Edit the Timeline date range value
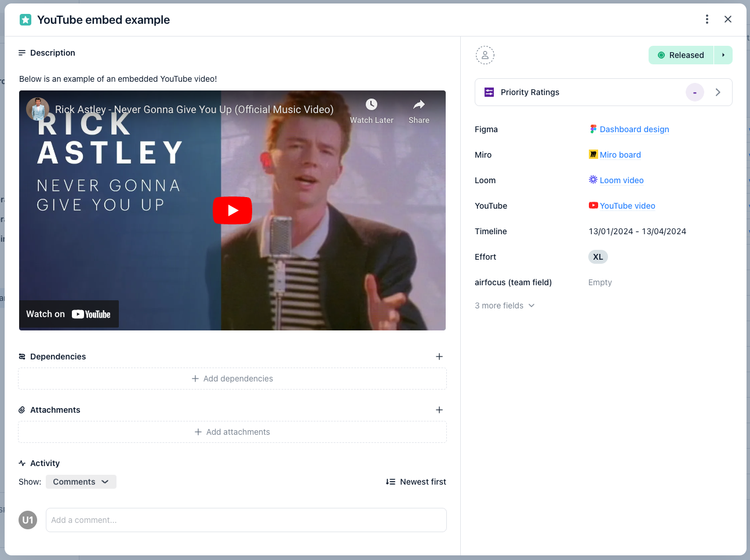 pos(638,231)
